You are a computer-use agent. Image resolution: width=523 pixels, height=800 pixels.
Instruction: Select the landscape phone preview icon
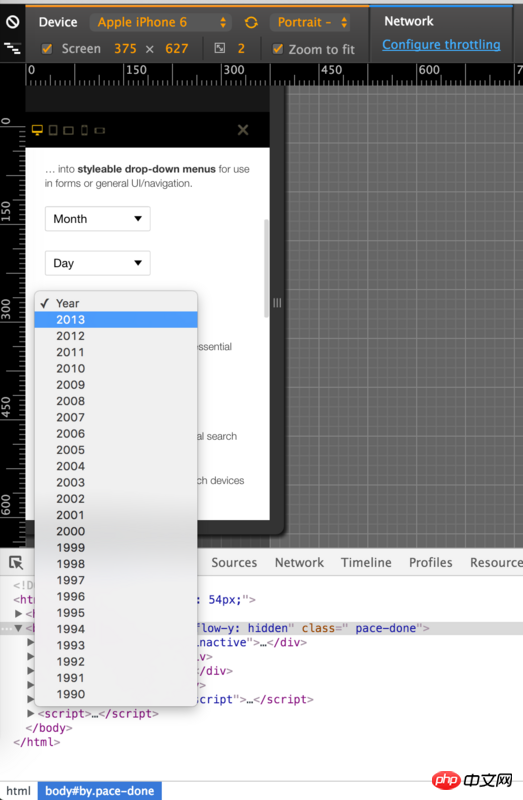[100, 131]
